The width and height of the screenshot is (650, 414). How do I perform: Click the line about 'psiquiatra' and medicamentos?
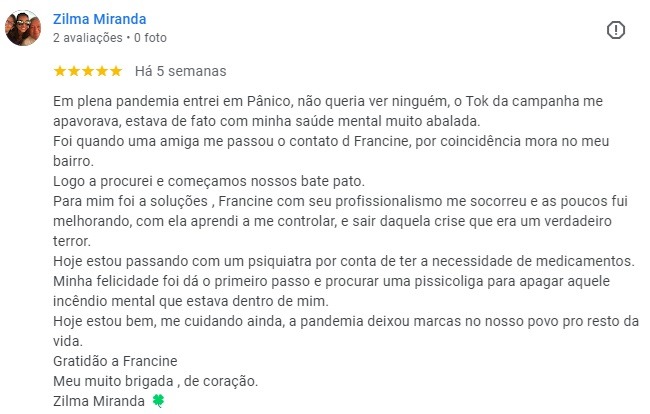[x=344, y=261]
